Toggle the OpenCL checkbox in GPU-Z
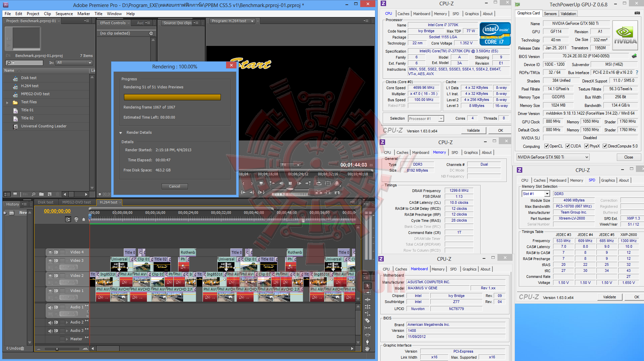This screenshot has height=361, width=644. (546, 146)
